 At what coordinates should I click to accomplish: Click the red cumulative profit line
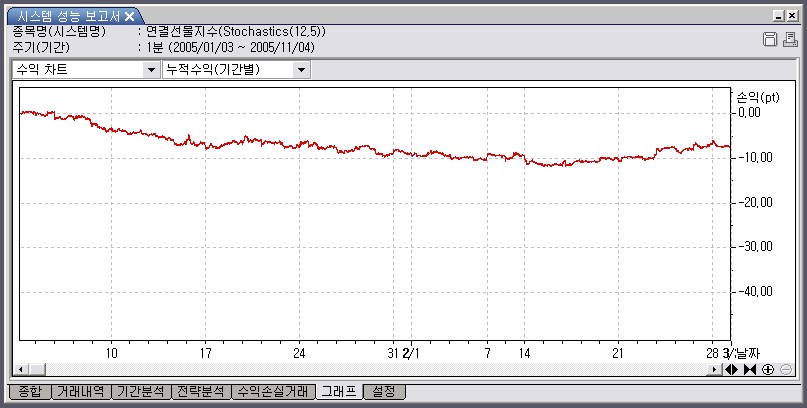300,145
